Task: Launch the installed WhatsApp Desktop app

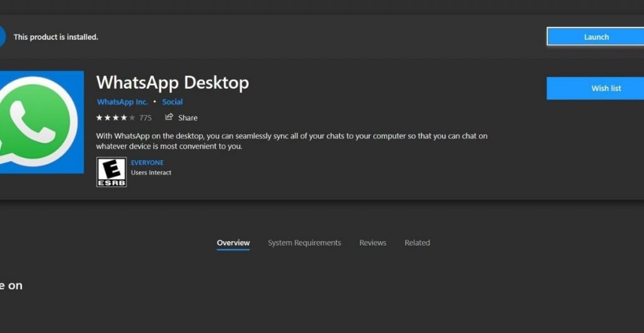Action: 596,37
